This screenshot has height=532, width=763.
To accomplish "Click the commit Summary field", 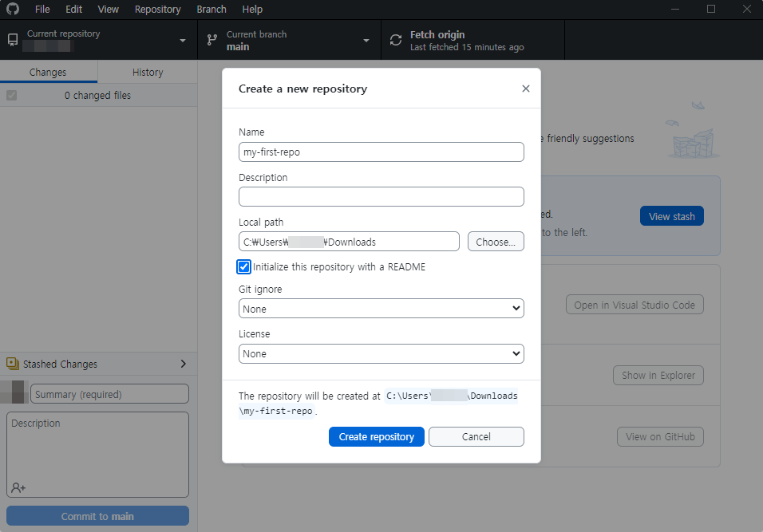I will point(109,393).
